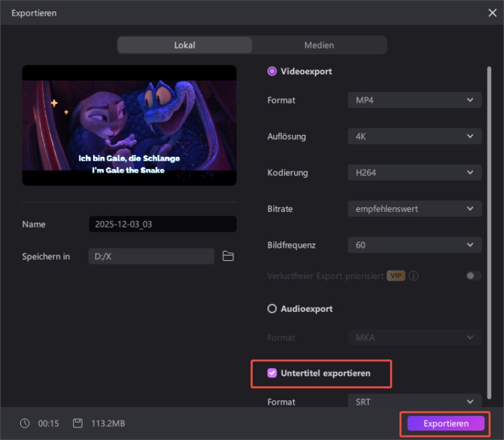Select the Audioexport radio button
Screen dimensions: 504x440
pyautogui.click(x=272, y=309)
